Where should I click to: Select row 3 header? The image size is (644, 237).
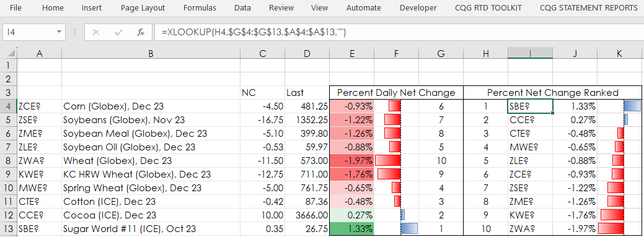(9, 92)
